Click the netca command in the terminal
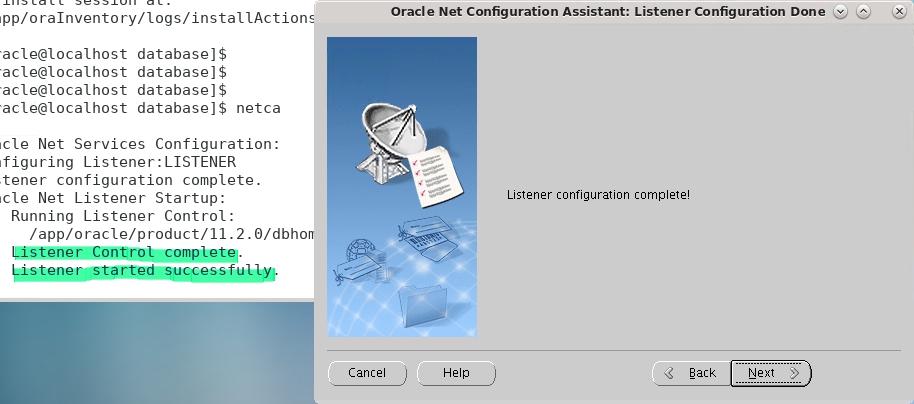This screenshot has width=914, height=404. click(x=258, y=108)
